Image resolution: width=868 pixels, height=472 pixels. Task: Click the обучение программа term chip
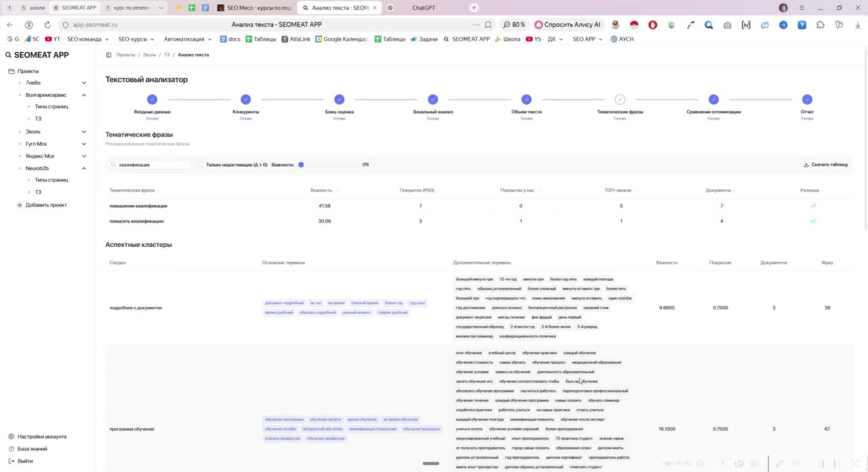click(284, 420)
